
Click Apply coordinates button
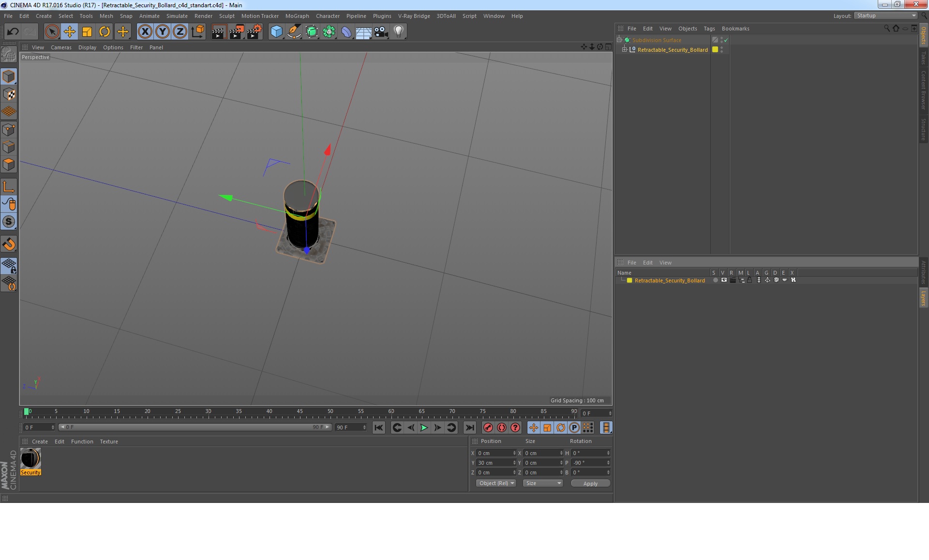(x=590, y=484)
